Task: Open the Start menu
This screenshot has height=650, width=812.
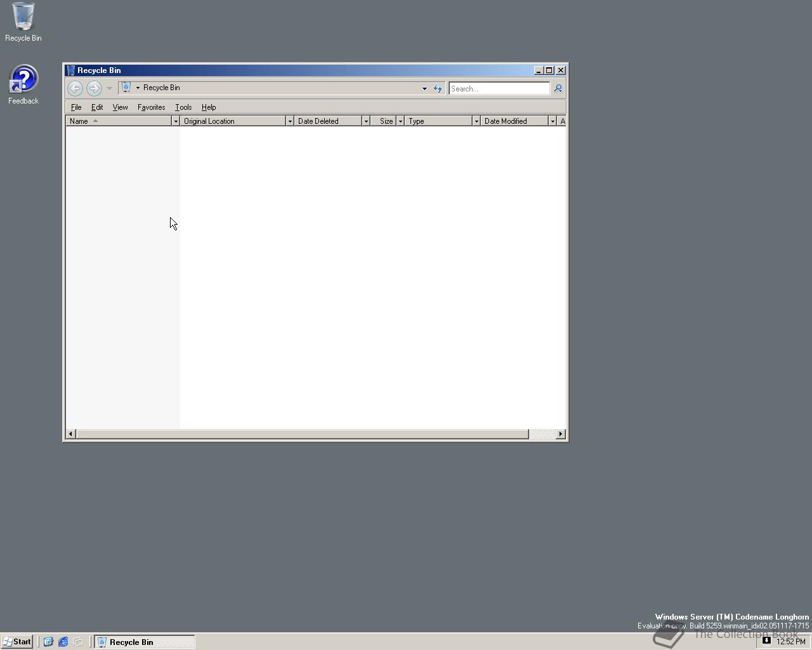Action: (17, 642)
